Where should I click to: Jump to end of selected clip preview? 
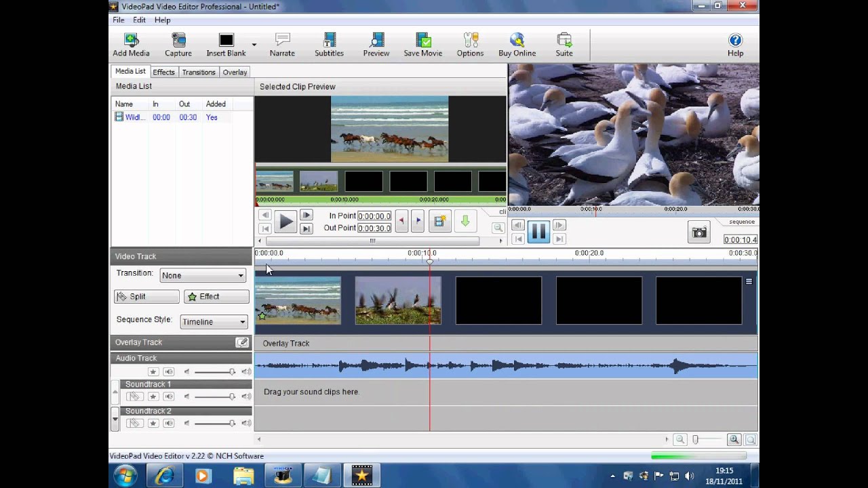[x=307, y=229]
